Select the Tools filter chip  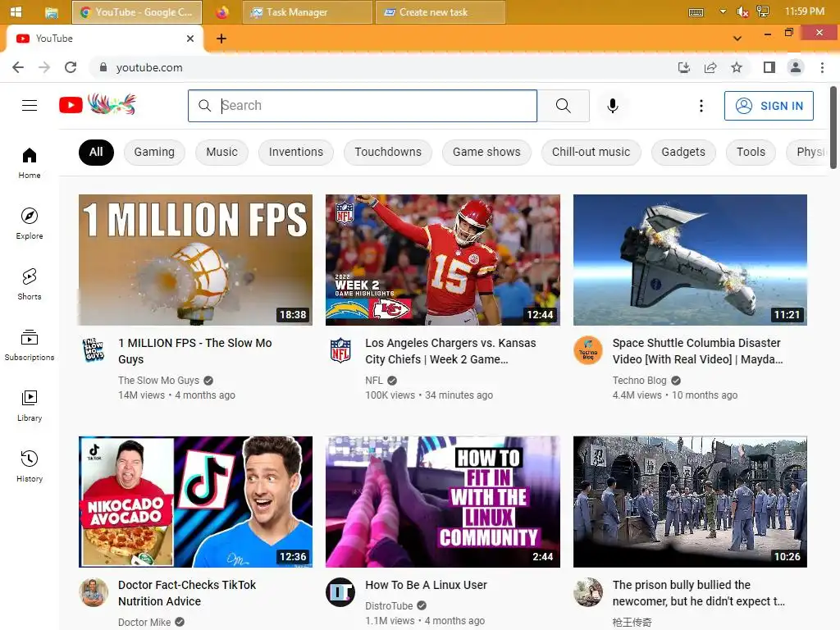click(x=751, y=152)
